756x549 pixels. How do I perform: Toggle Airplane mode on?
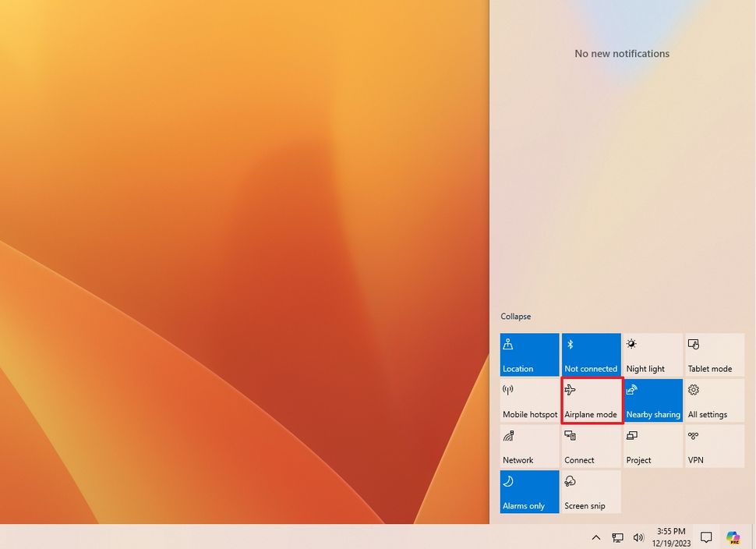pyautogui.click(x=590, y=400)
